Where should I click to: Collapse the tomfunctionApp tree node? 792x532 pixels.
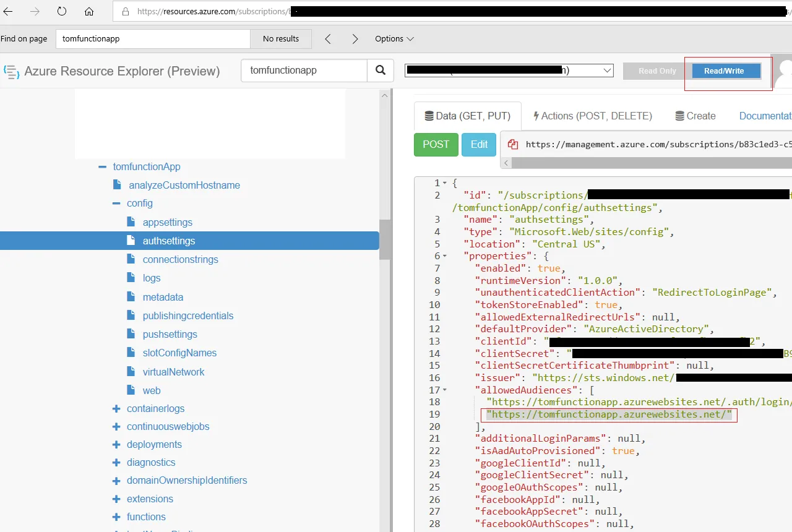[102, 167]
